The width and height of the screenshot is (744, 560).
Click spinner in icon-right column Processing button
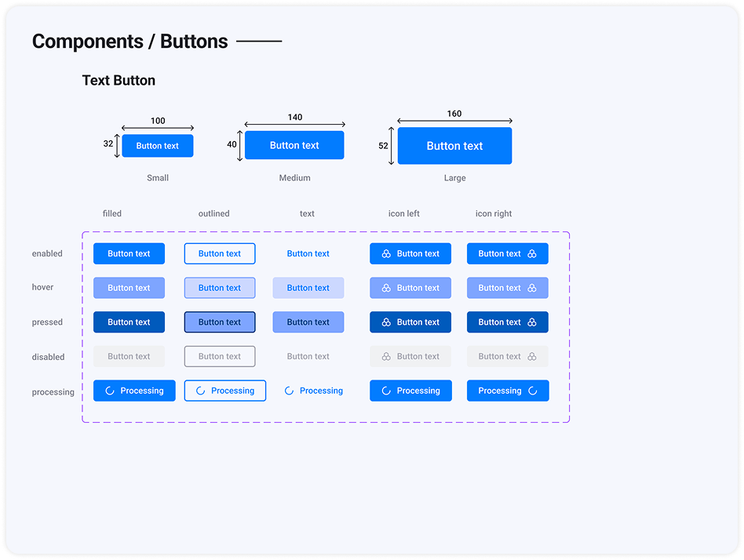pyautogui.click(x=532, y=391)
